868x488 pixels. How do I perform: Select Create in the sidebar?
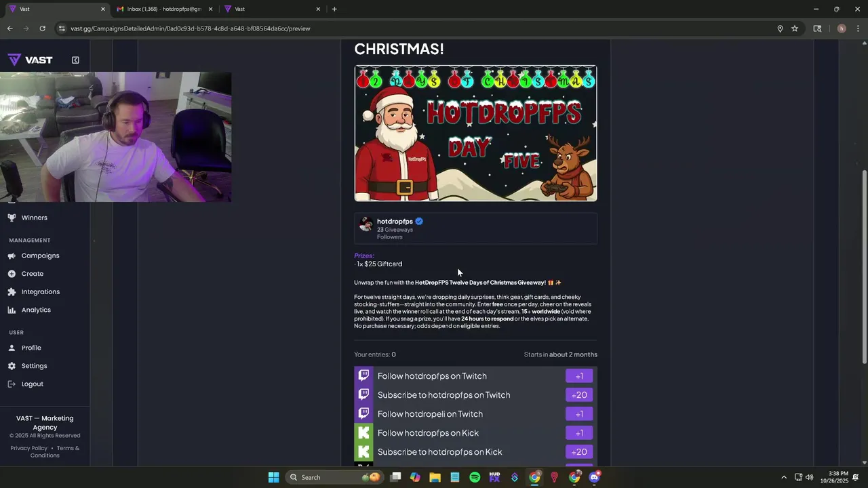pyautogui.click(x=32, y=274)
